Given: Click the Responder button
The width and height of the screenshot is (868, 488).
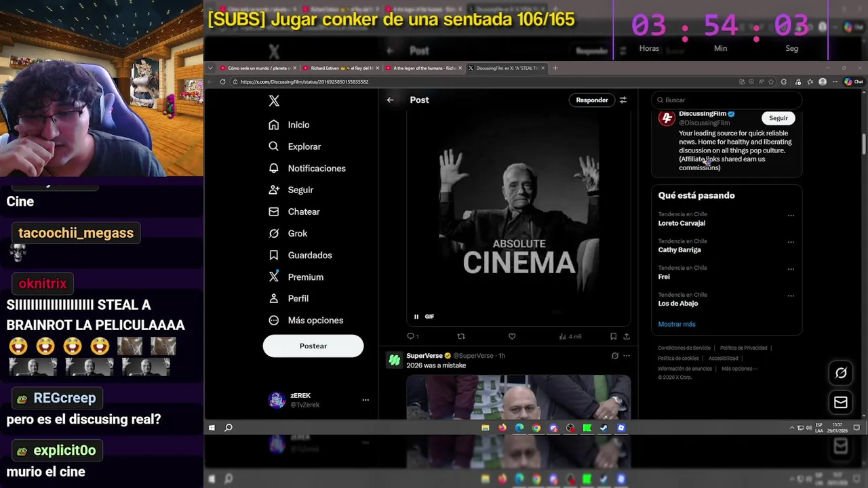Looking at the screenshot, I should point(592,100).
